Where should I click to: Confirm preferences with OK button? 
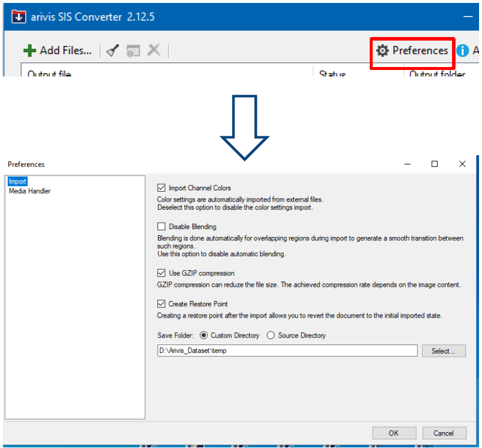[394, 433]
